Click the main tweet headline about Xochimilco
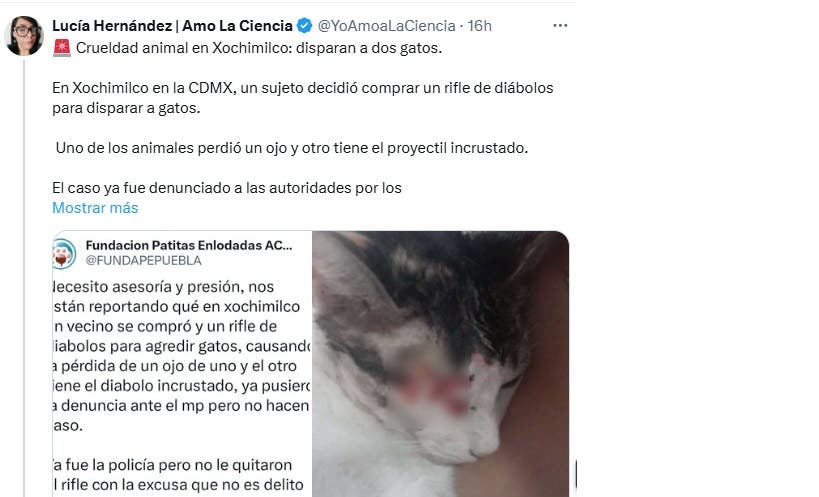The height and width of the screenshot is (497, 819). [259, 48]
